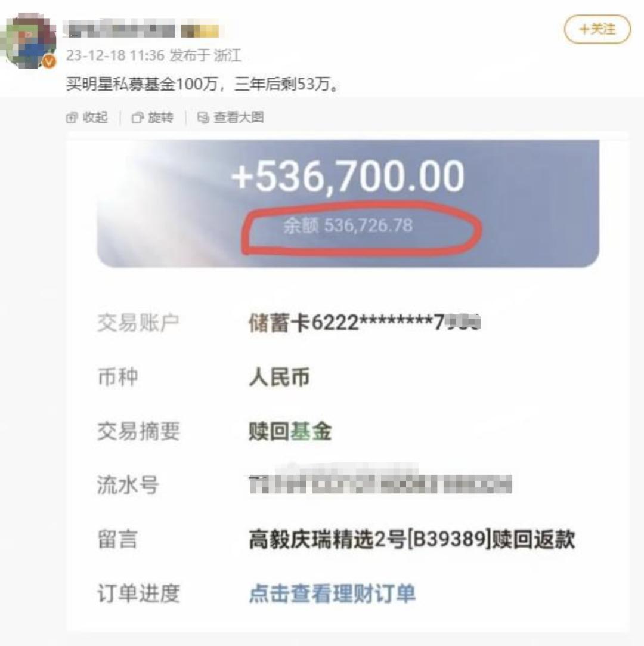Collapse the image with 收起
This screenshot has height=646, width=644.
87,118
